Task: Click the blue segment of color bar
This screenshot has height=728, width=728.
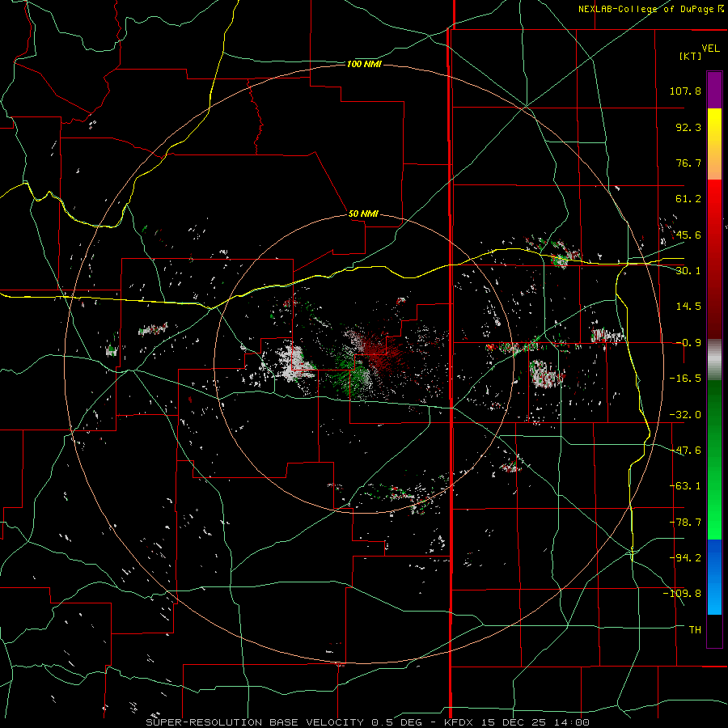Action: click(714, 577)
